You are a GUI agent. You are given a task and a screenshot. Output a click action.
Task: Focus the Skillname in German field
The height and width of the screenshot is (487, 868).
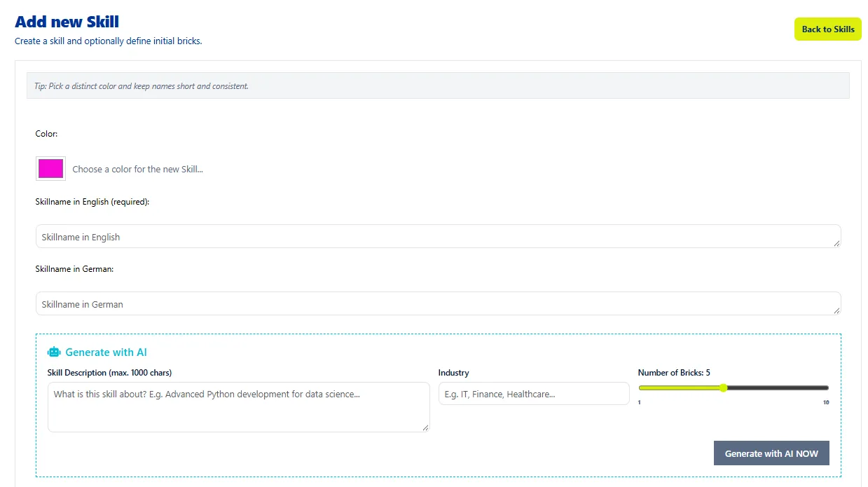[x=438, y=304]
